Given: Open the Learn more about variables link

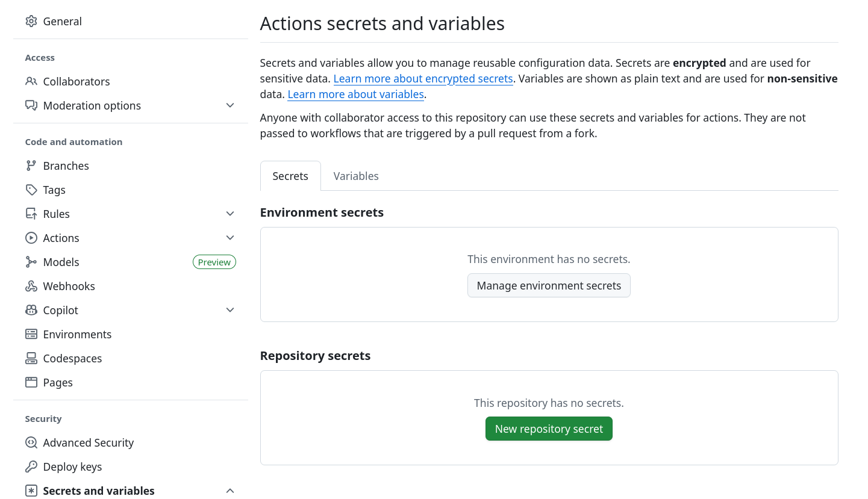Looking at the screenshot, I should (x=356, y=95).
